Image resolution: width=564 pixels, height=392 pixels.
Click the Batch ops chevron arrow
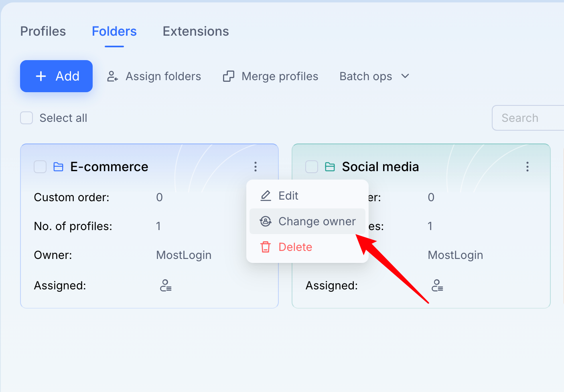405,76
